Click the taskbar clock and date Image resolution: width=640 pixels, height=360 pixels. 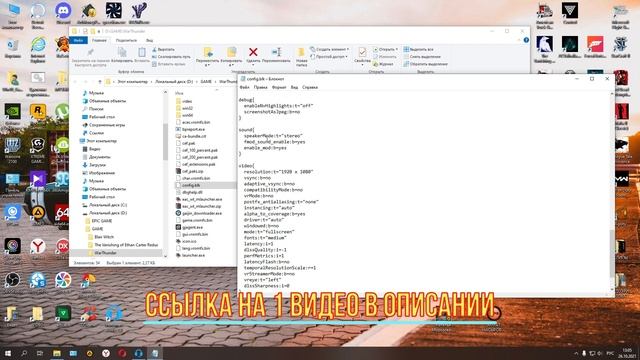pyautogui.click(x=627, y=353)
